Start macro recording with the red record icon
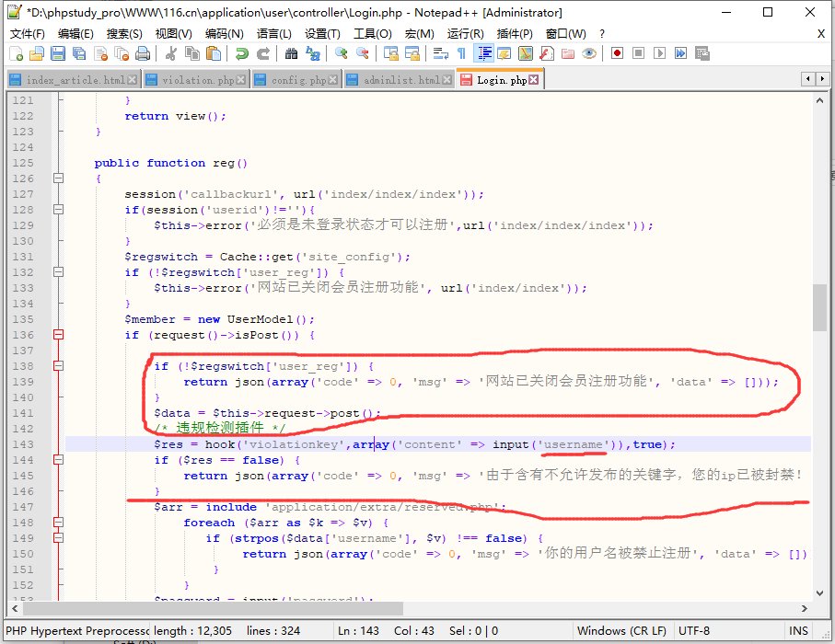835x644 pixels. [617, 53]
